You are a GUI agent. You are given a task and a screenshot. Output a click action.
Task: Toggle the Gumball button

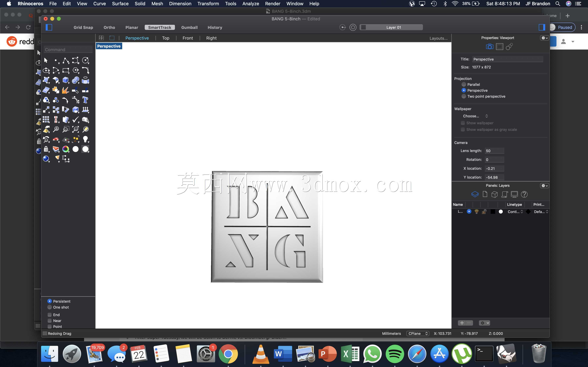click(x=189, y=27)
